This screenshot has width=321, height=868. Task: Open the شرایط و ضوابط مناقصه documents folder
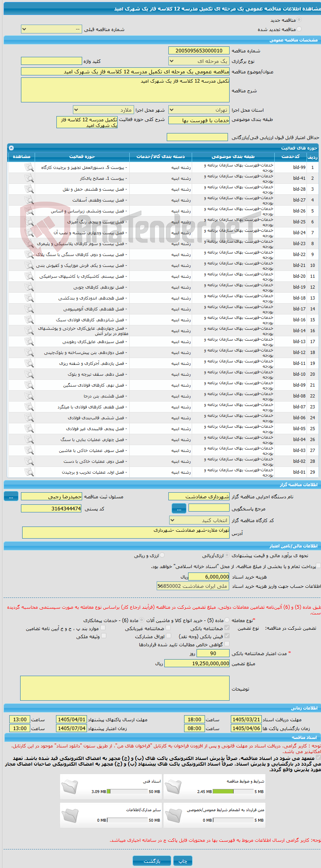pos(173,786)
